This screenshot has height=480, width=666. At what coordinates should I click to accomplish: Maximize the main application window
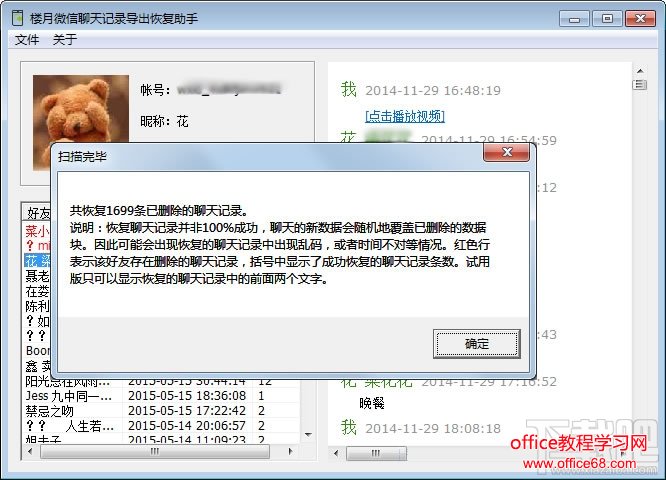[x=607, y=19]
